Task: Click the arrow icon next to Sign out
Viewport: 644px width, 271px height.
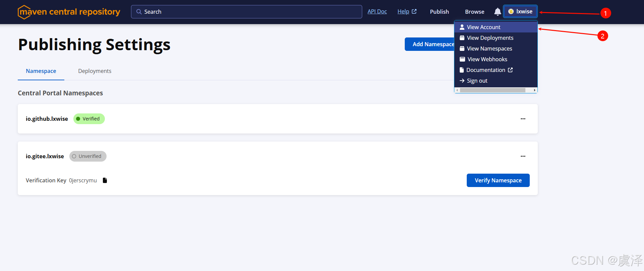Action: click(x=462, y=81)
